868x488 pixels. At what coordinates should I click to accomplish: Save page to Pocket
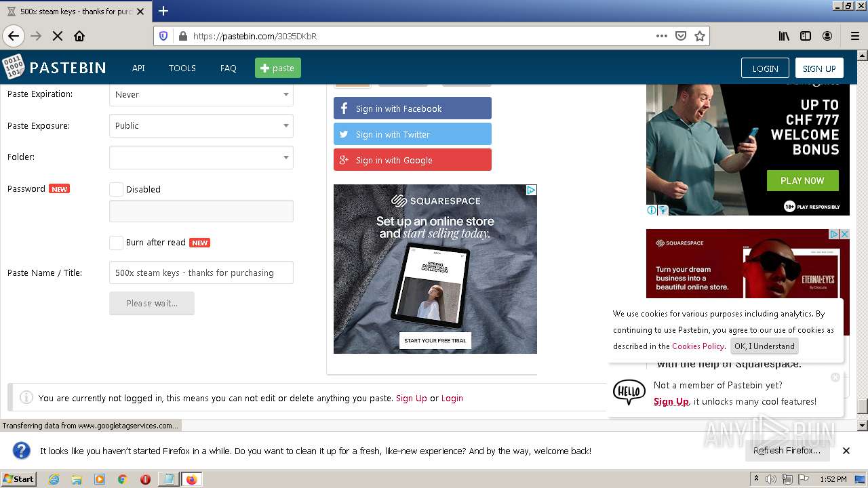(x=681, y=36)
